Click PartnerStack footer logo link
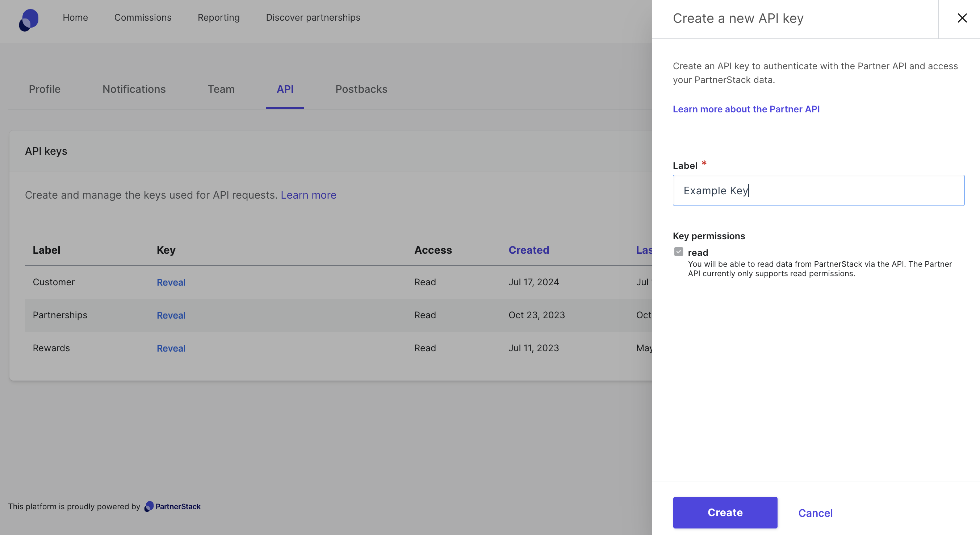Image resolution: width=980 pixels, height=535 pixels. (x=173, y=506)
